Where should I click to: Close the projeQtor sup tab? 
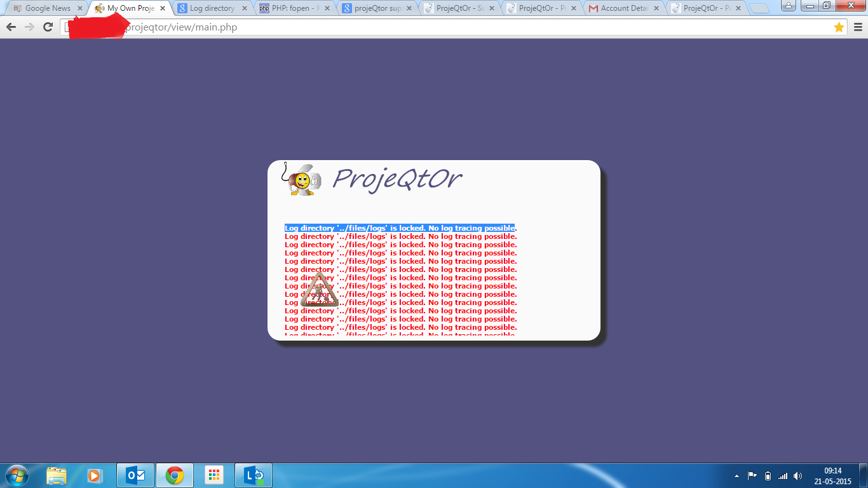click(409, 8)
